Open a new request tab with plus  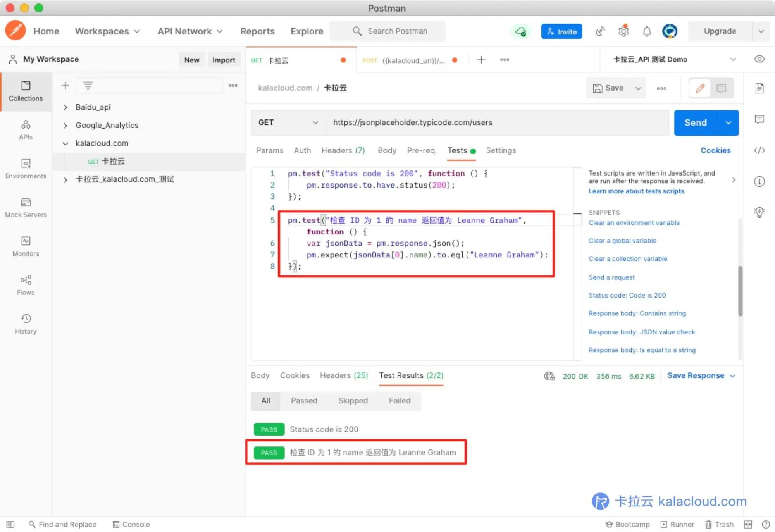click(x=481, y=60)
